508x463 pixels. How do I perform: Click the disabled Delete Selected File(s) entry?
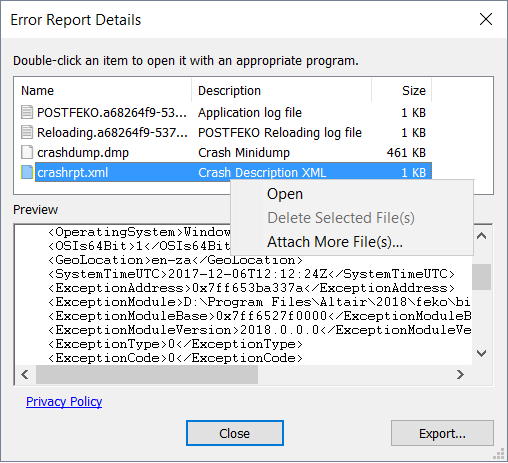(341, 218)
